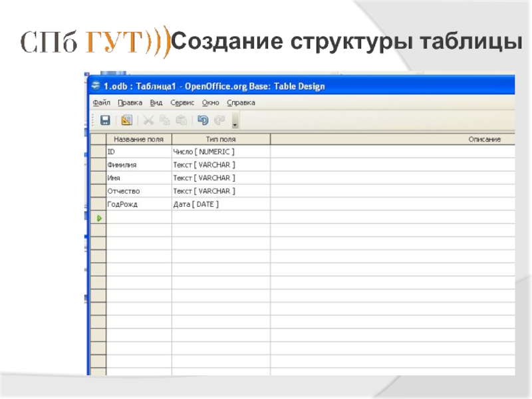The image size is (532, 399).
Task: Click the OpenOffice Base title bar icon
Action: tap(96, 86)
